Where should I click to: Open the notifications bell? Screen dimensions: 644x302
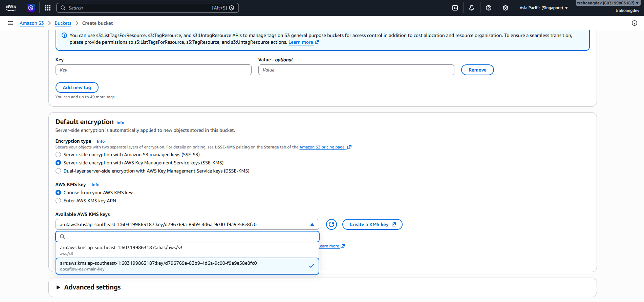(472, 8)
